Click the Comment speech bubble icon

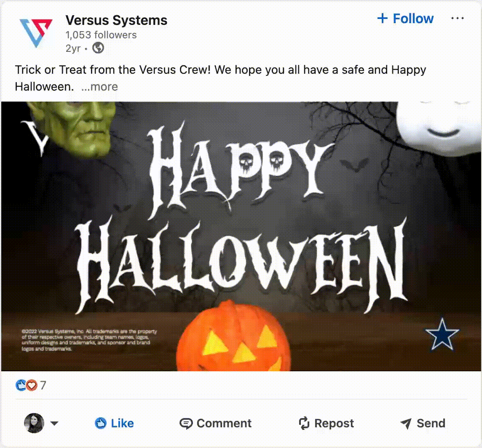(x=186, y=424)
